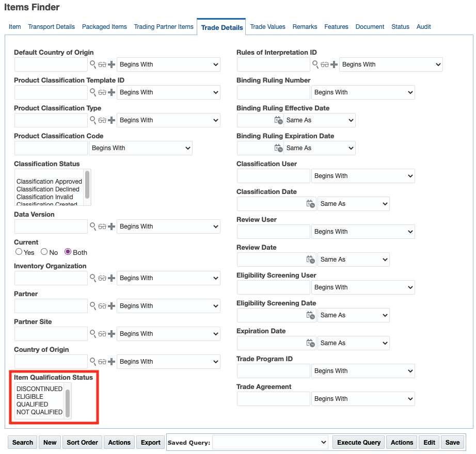Click the glasses icon beside Product Classification Type
Image resolution: width=476 pixels, height=454 pixels.
pyautogui.click(x=102, y=120)
